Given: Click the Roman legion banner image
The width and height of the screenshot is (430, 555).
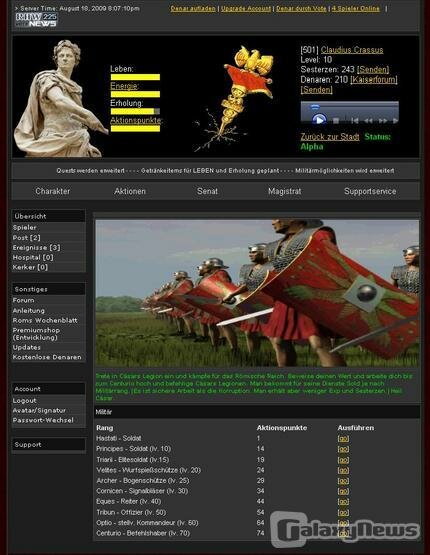Looking at the screenshot, I should point(257,293).
